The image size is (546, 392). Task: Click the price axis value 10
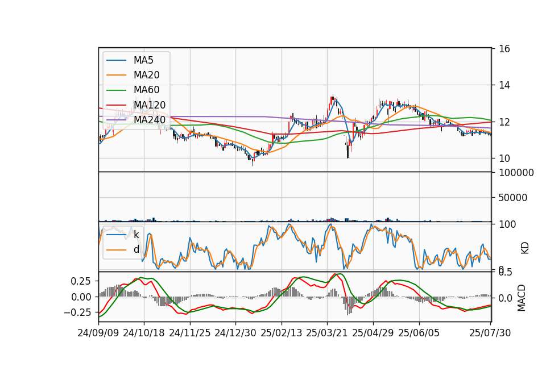(504, 159)
